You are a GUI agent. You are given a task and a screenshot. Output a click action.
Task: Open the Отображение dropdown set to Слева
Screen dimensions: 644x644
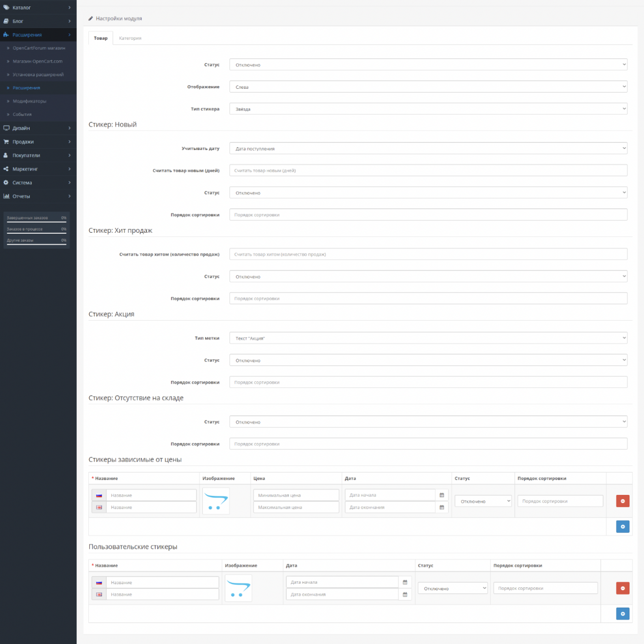tap(428, 87)
